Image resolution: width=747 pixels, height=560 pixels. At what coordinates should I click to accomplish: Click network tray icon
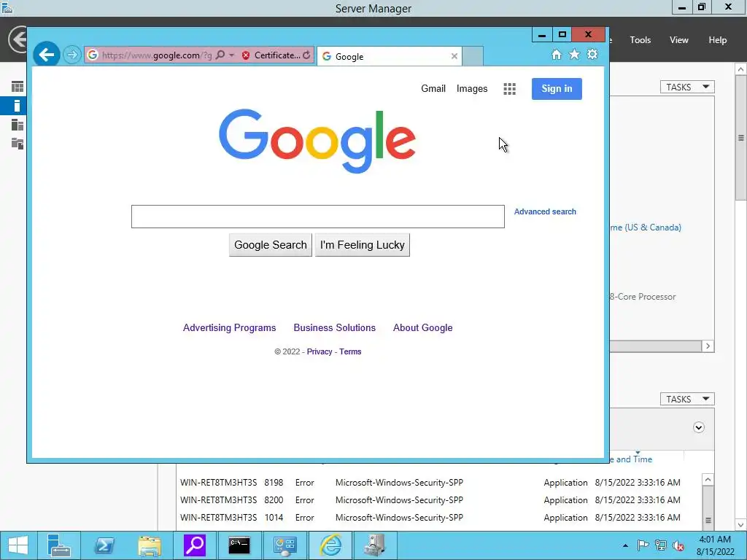(661, 545)
